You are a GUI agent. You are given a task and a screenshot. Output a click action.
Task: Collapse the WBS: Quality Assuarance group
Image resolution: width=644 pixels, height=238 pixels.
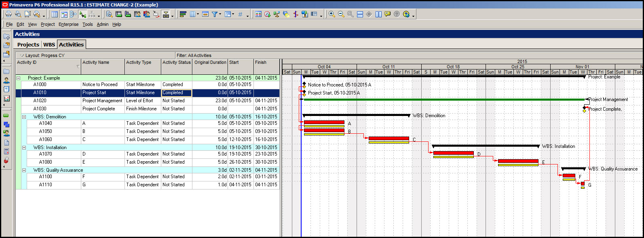[24, 170]
